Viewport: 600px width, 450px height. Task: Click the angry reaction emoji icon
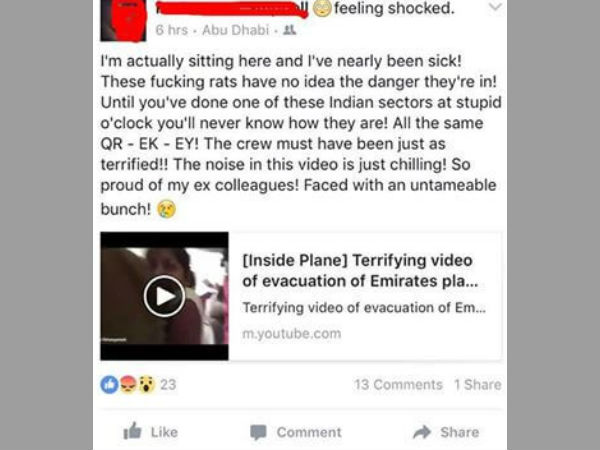pos(128,385)
